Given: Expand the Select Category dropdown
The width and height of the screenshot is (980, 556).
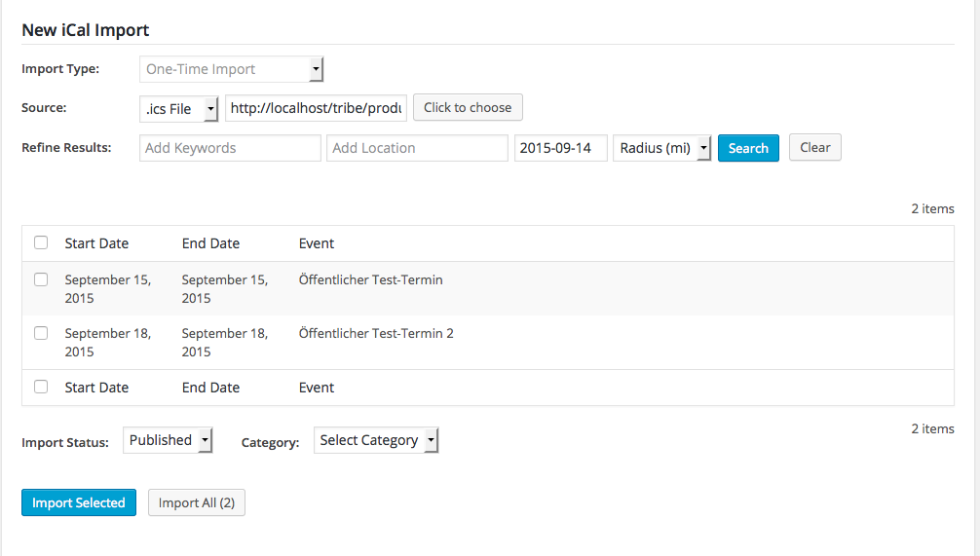Looking at the screenshot, I should [x=376, y=440].
